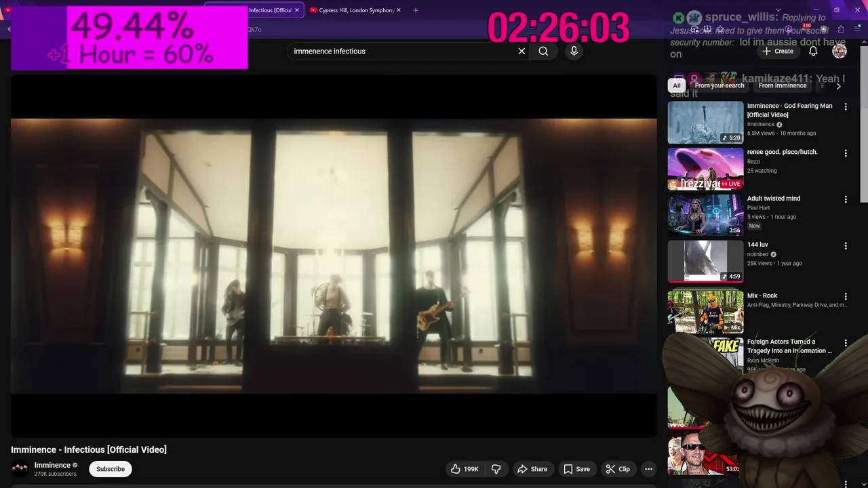868x488 pixels.
Task: Click the Paul Hart channel name
Action: click(x=758, y=208)
